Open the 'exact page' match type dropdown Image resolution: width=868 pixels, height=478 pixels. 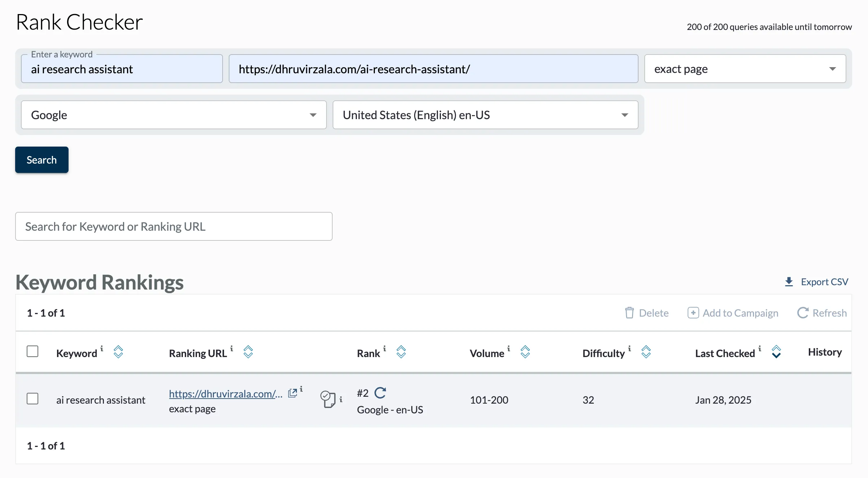point(745,69)
